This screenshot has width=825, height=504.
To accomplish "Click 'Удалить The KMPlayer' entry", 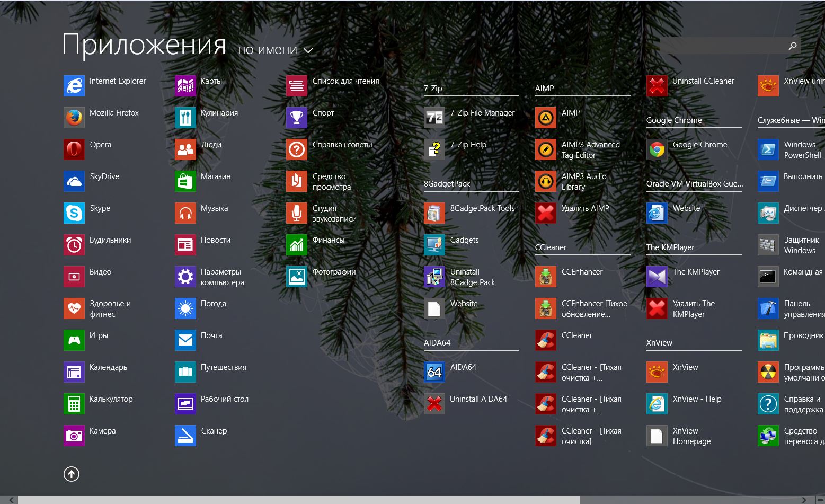I will coord(681,308).
